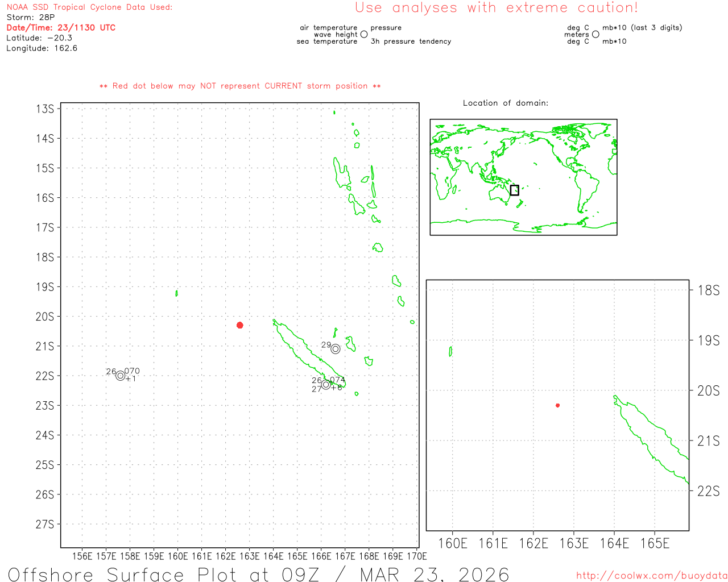
Task: Click the red dot disclaimer text above map
Action: point(240,86)
